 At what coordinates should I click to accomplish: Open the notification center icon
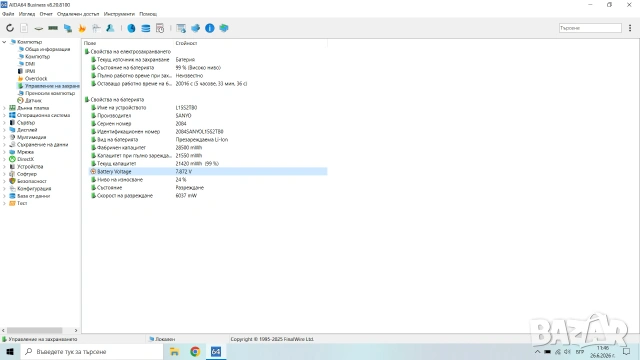tap(627, 351)
